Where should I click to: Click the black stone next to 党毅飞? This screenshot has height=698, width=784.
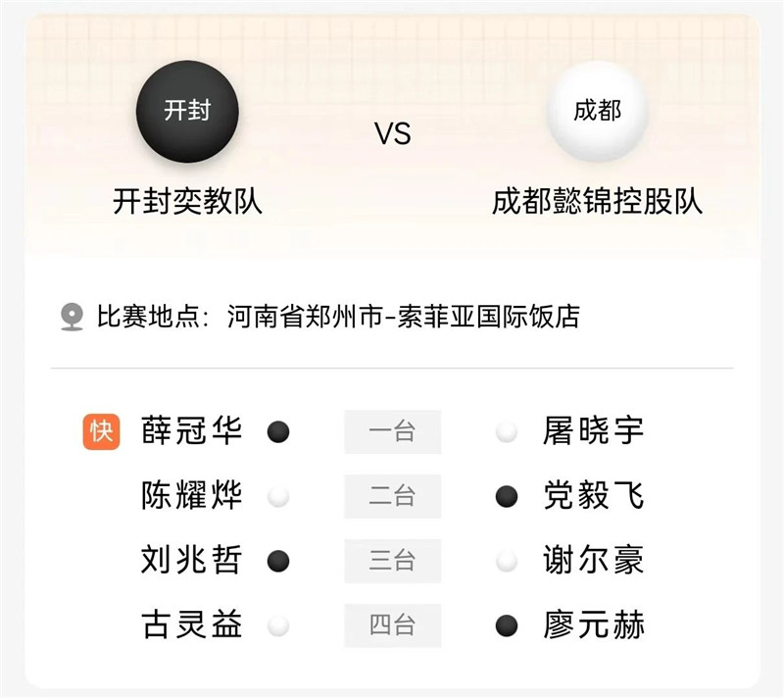507,496
